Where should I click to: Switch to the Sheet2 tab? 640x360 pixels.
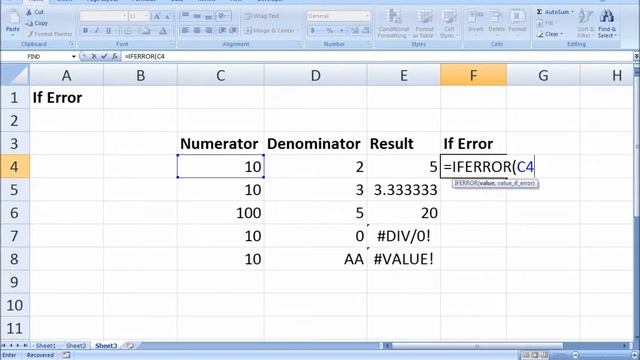76,346
